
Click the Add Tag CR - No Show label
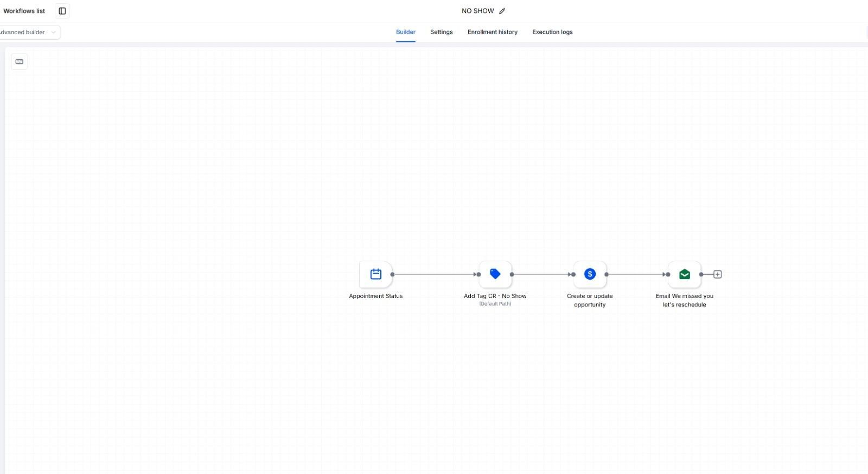coord(495,296)
